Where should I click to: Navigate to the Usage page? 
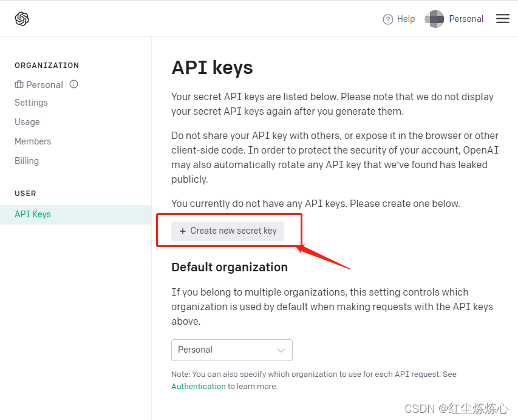click(27, 122)
